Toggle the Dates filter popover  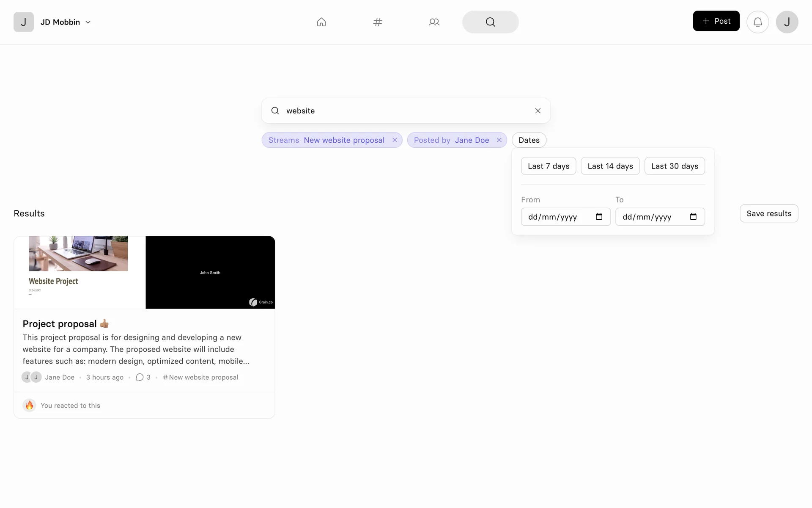click(529, 140)
